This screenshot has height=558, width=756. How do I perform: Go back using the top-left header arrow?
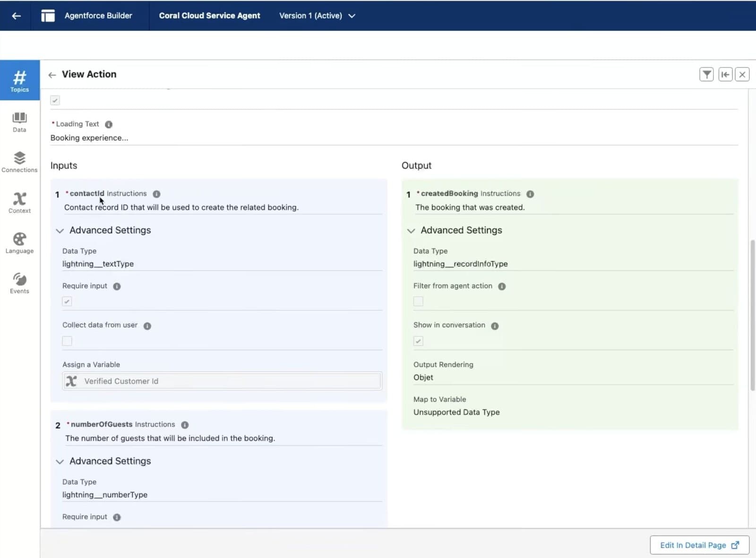point(16,16)
